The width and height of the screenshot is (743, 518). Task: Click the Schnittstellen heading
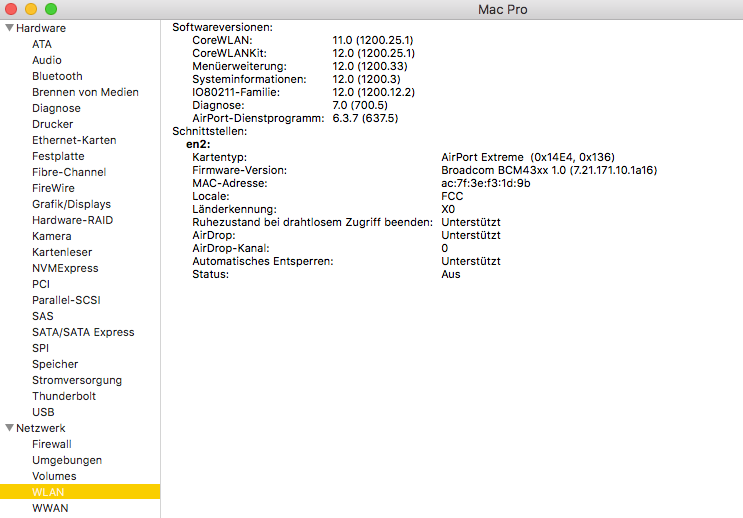pos(209,131)
